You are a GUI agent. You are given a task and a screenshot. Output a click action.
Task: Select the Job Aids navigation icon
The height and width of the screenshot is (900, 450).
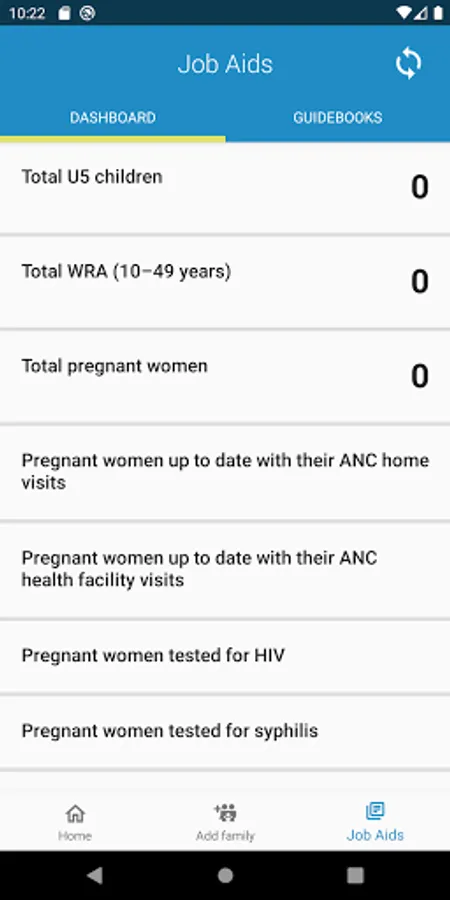click(x=375, y=811)
